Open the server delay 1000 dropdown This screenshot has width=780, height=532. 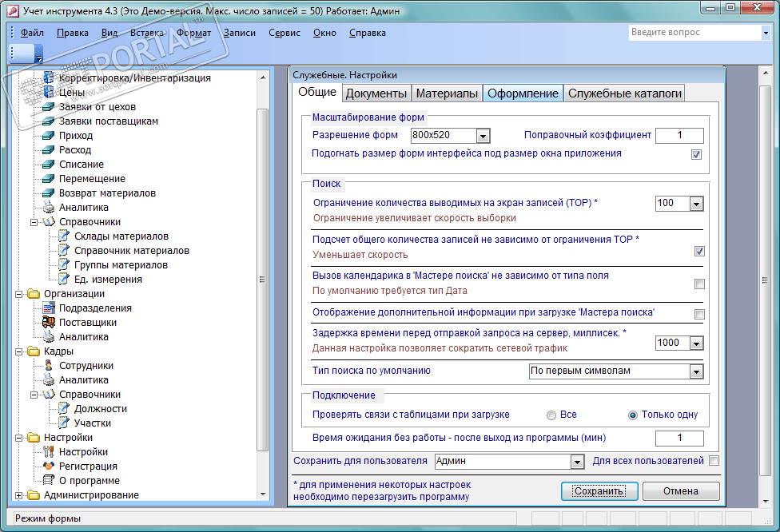(696, 343)
